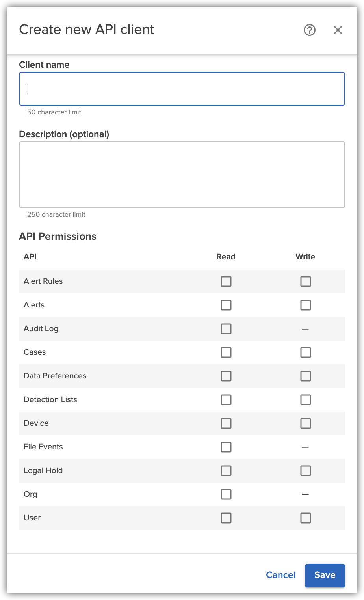364x600 pixels.
Task: Check Read access for File Events
Action: click(226, 447)
